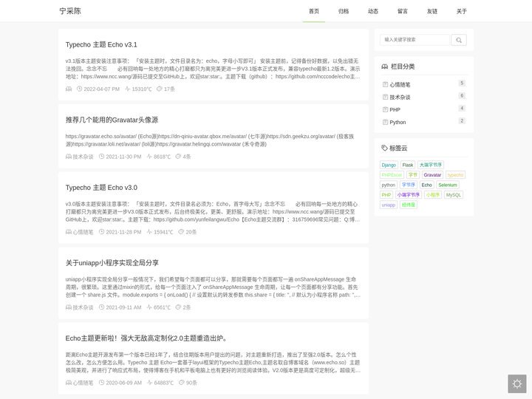Click the count badge 6 beside 技术杂谈

point(461,95)
